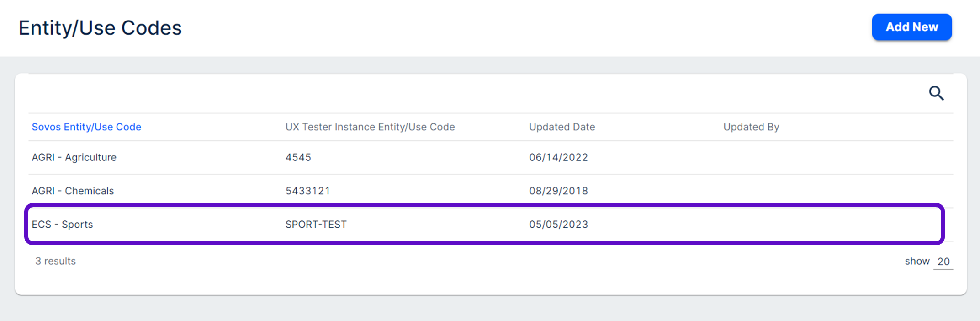Open the AGRI - Chemicals row

(x=73, y=191)
